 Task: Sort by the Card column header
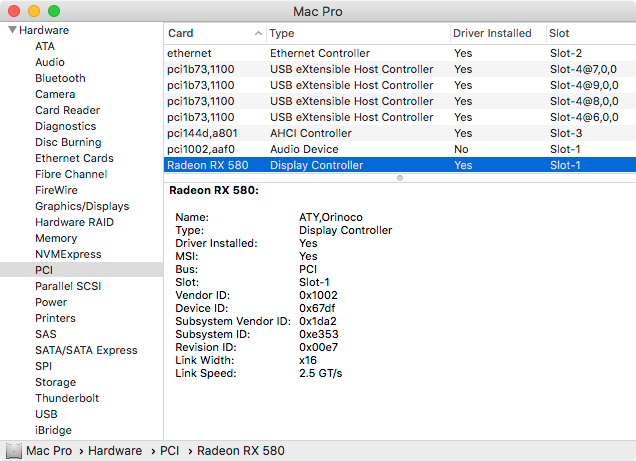pos(215,33)
